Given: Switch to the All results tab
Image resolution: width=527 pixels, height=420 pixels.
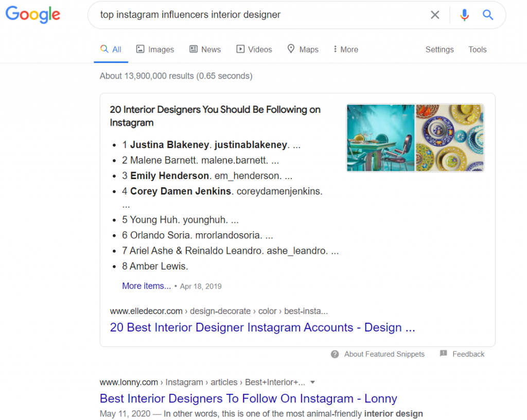Looking at the screenshot, I should tap(111, 49).
